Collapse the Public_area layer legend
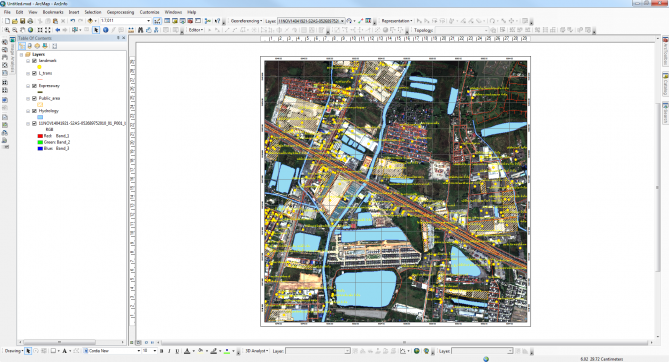 (x=28, y=99)
